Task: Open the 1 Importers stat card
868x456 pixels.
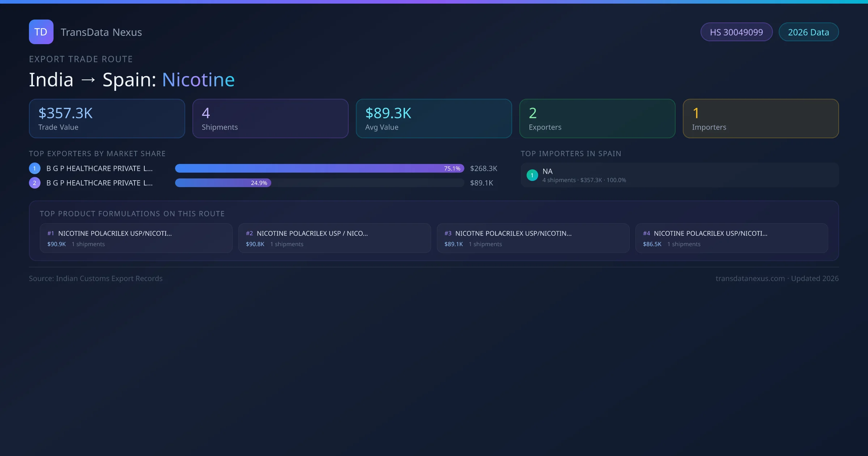Action: [761, 119]
